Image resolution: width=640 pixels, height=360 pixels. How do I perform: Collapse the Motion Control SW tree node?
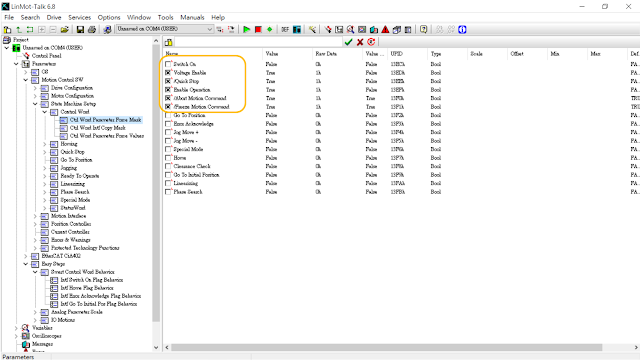pyautogui.click(x=26, y=80)
